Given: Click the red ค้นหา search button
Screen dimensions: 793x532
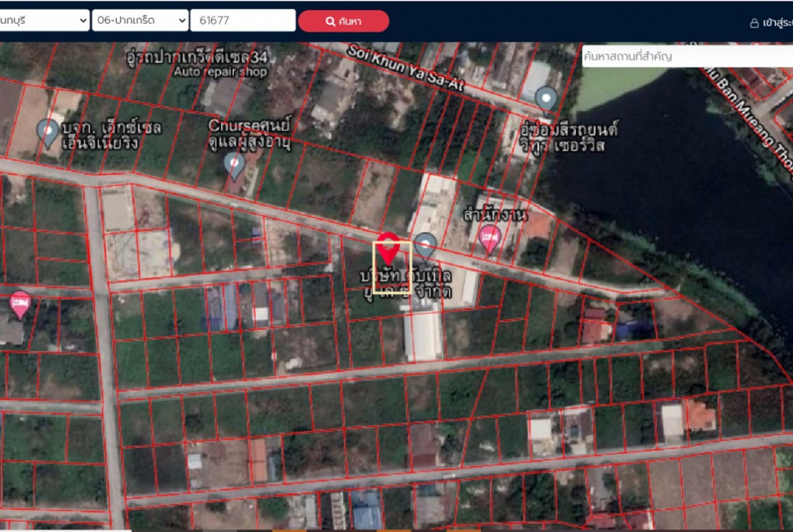Looking at the screenshot, I should [344, 21].
